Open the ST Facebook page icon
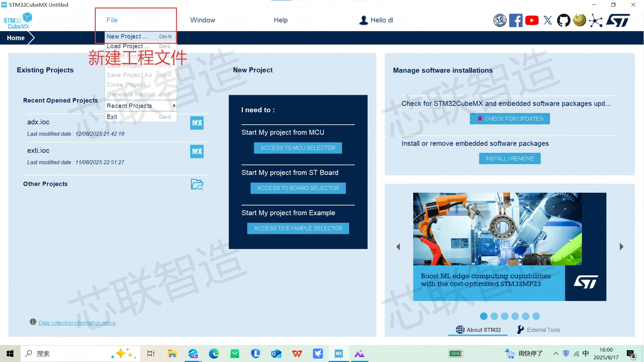 click(516, 20)
